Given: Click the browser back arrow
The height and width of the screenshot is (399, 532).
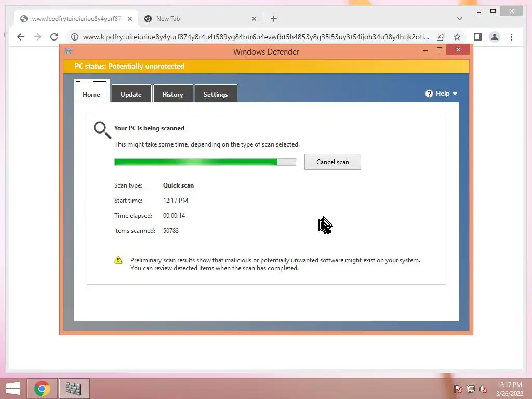Looking at the screenshot, I should [21, 37].
